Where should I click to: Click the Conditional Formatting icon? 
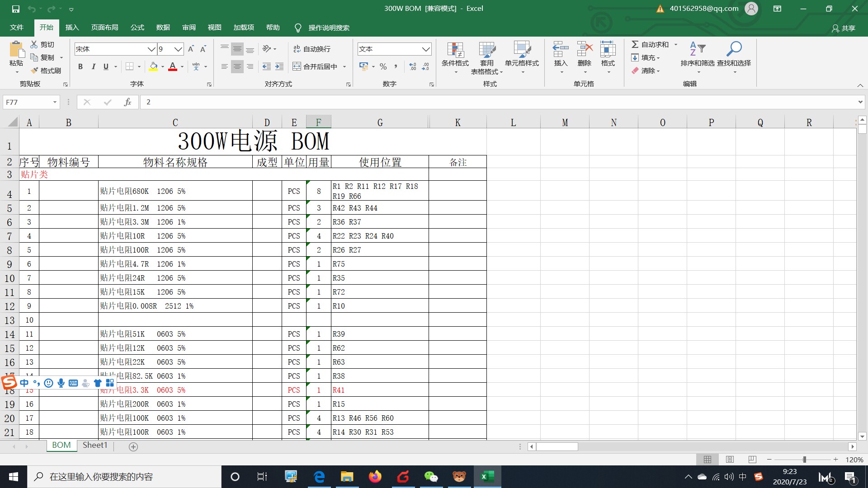tap(455, 51)
